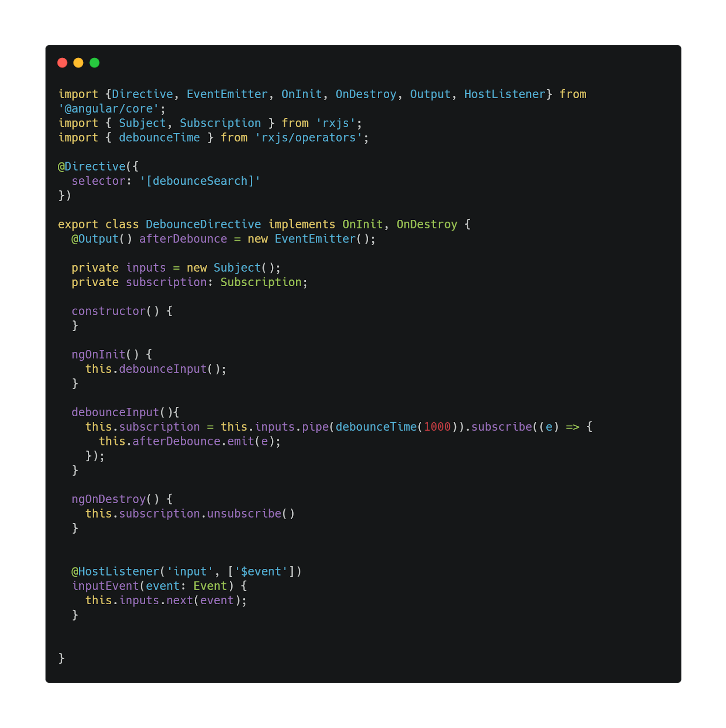726x728 pixels.
Task: Select the 'rxjs/operators' module string
Action: 309,137
